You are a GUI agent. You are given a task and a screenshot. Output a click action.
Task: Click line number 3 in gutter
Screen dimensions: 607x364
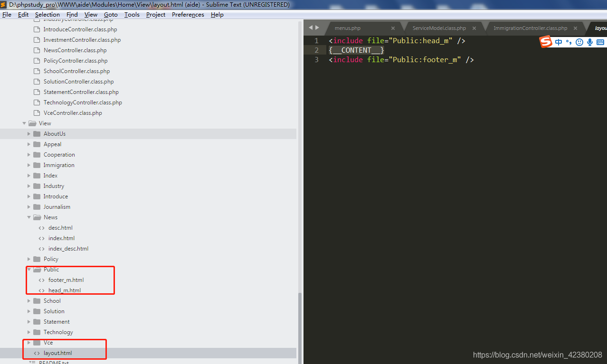316,60
